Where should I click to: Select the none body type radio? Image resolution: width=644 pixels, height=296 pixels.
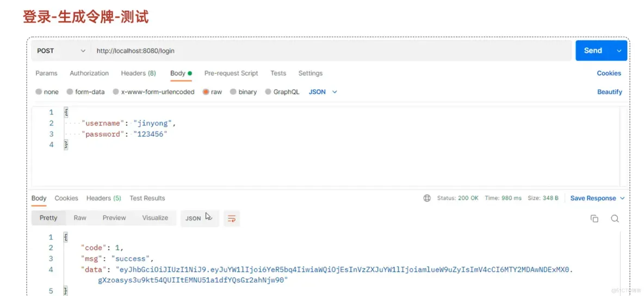pos(39,92)
